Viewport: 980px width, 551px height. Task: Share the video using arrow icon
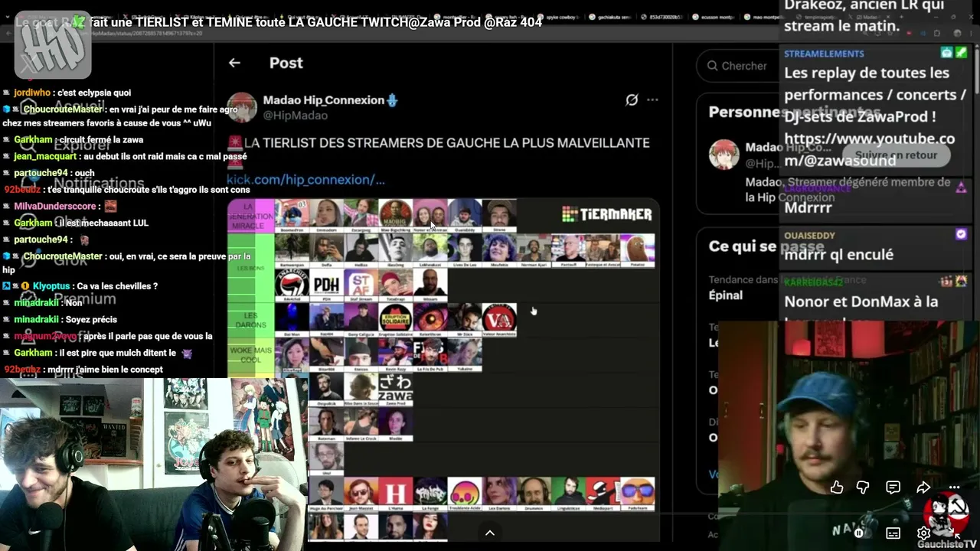(923, 487)
